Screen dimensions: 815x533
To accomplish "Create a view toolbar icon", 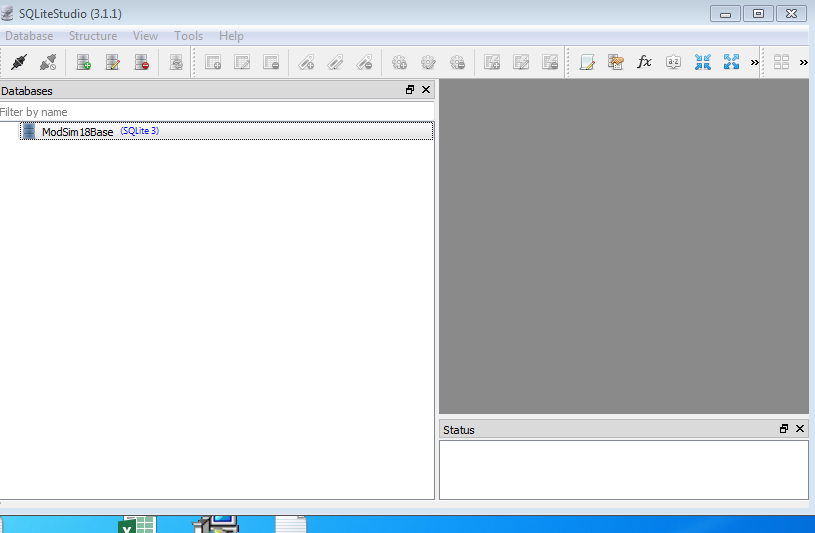I will pos(492,62).
